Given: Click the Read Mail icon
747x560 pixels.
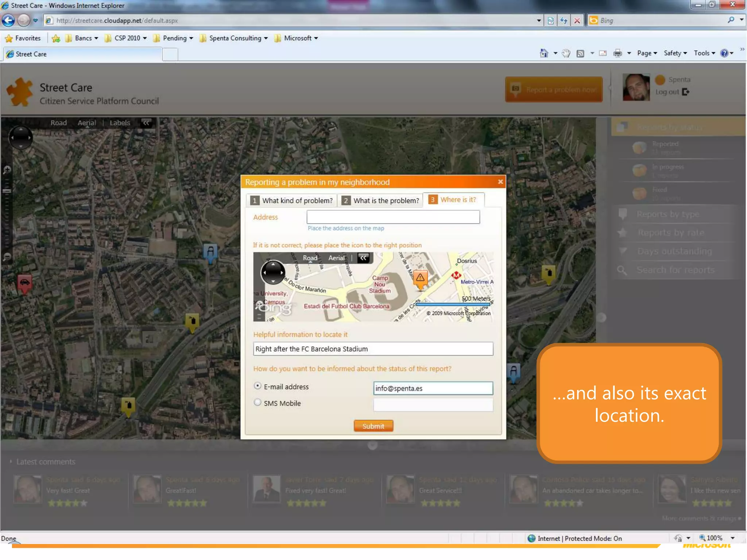Looking at the screenshot, I should 603,53.
